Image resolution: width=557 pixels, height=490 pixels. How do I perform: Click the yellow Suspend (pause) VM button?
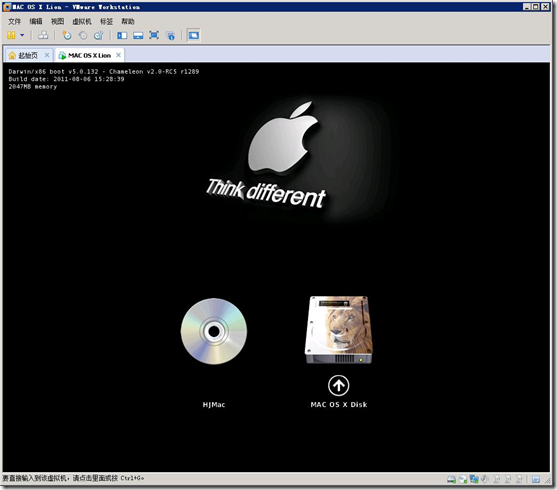(11, 35)
